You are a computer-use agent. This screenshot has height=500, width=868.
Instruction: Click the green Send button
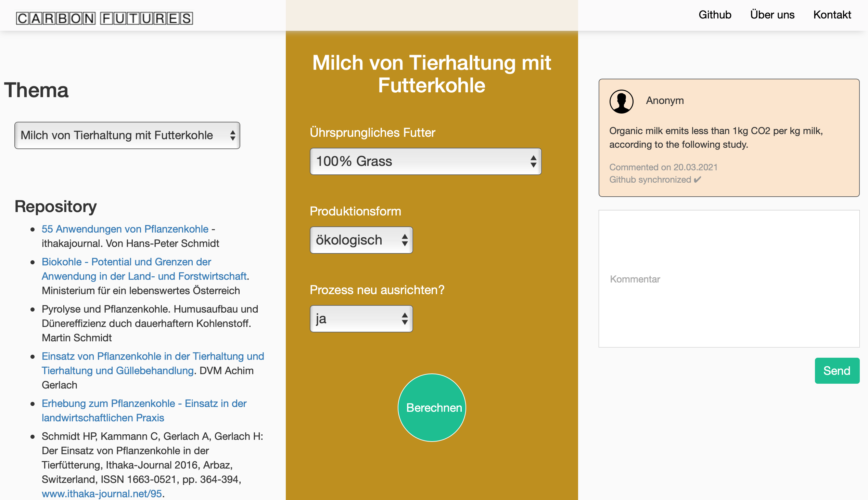pos(837,370)
